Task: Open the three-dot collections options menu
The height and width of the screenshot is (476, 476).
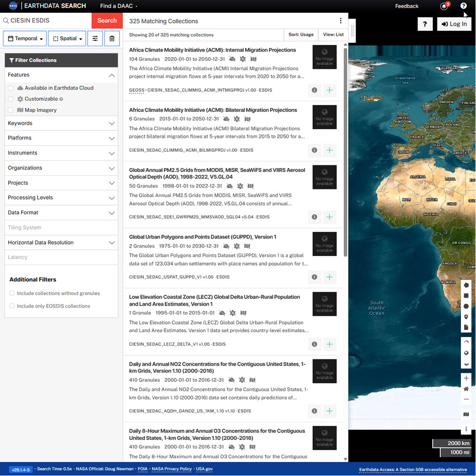Action: pos(341,20)
